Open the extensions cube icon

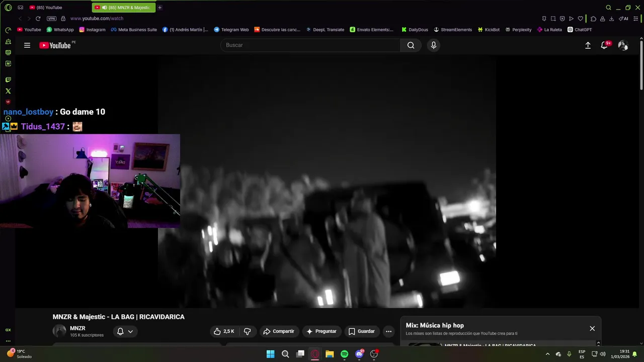[593, 19]
